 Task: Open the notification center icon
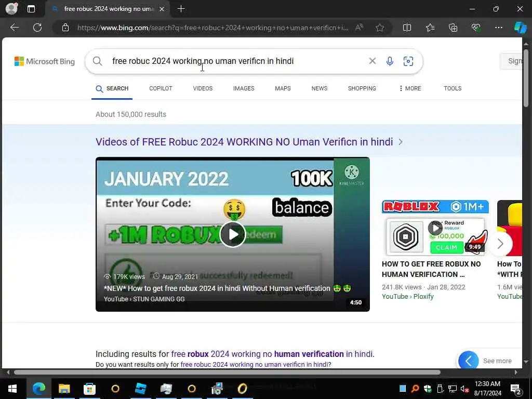pyautogui.click(x=516, y=389)
